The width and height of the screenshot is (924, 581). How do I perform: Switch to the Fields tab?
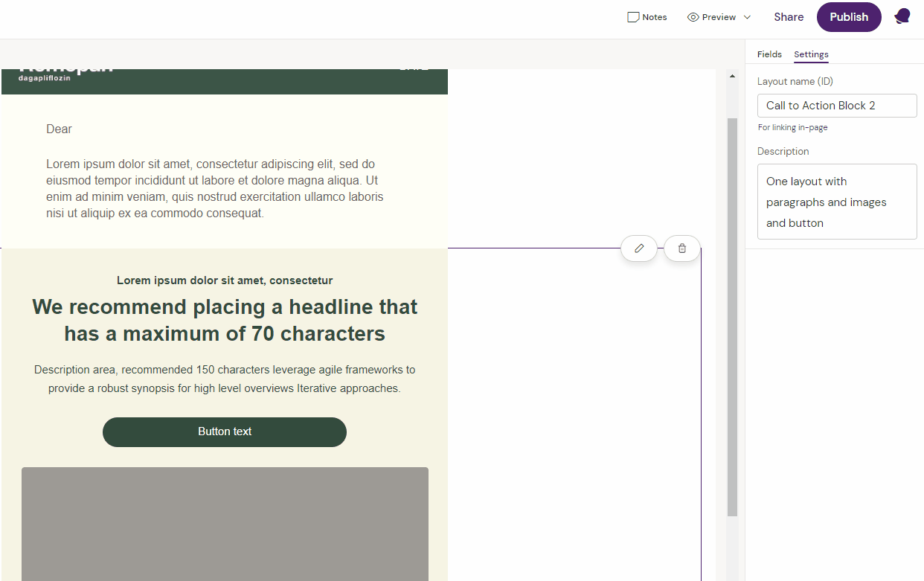[x=769, y=54]
